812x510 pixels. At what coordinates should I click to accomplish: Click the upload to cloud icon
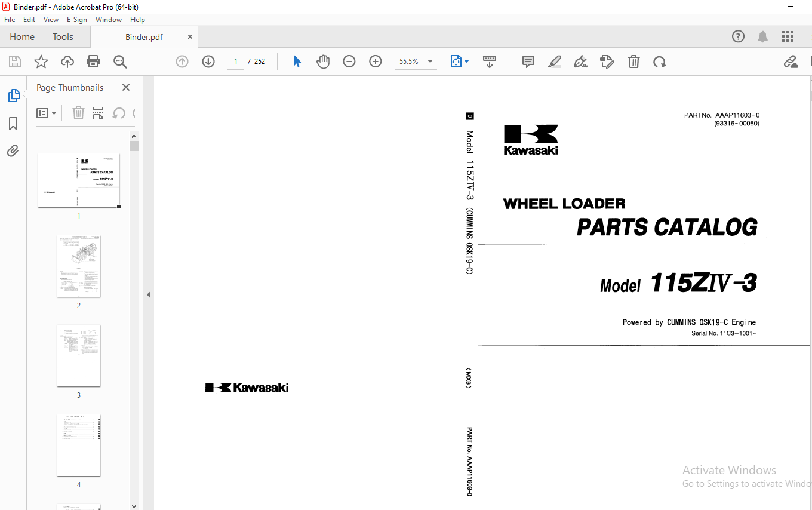pos(67,62)
